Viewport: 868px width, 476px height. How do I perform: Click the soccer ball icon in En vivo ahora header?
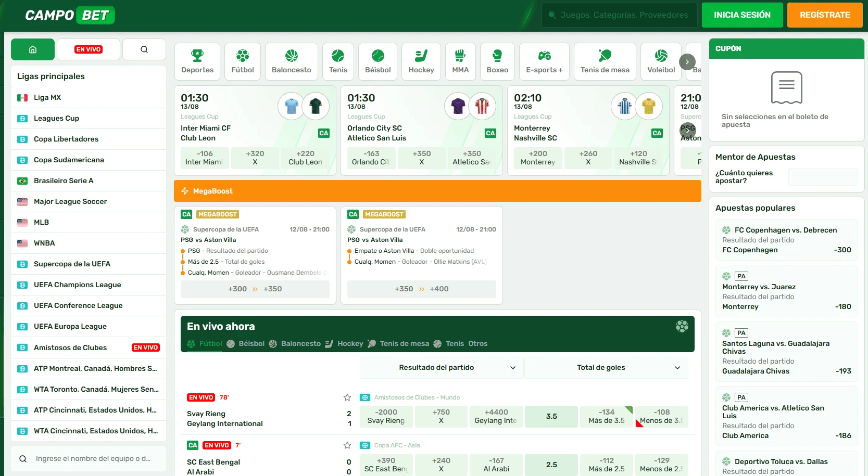(x=682, y=326)
